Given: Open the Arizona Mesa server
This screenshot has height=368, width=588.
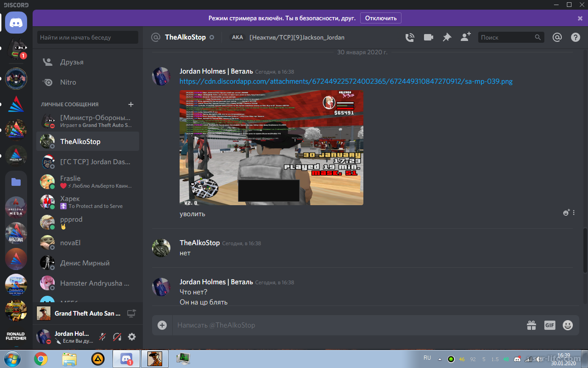Looking at the screenshot, I should point(16,207).
